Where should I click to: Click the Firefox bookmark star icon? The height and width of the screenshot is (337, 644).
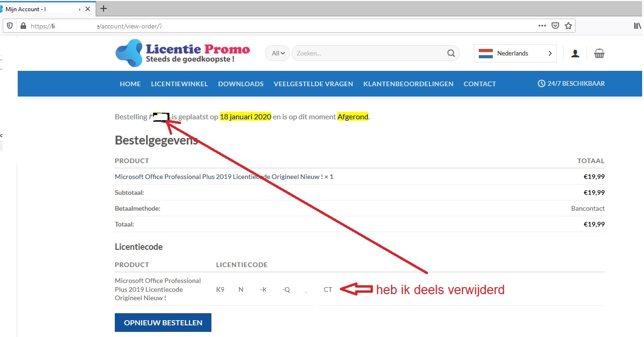(x=568, y=26)
